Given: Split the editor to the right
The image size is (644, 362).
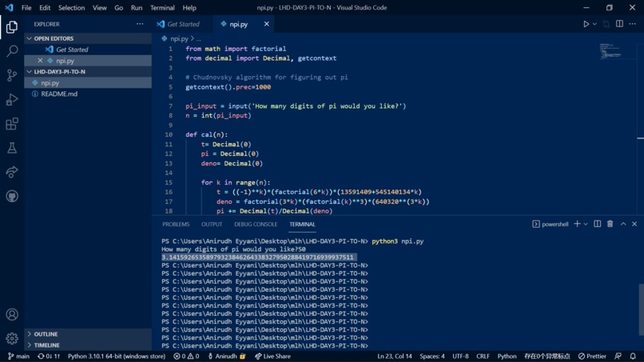Looking at the screenshot, I should (619, 24).
